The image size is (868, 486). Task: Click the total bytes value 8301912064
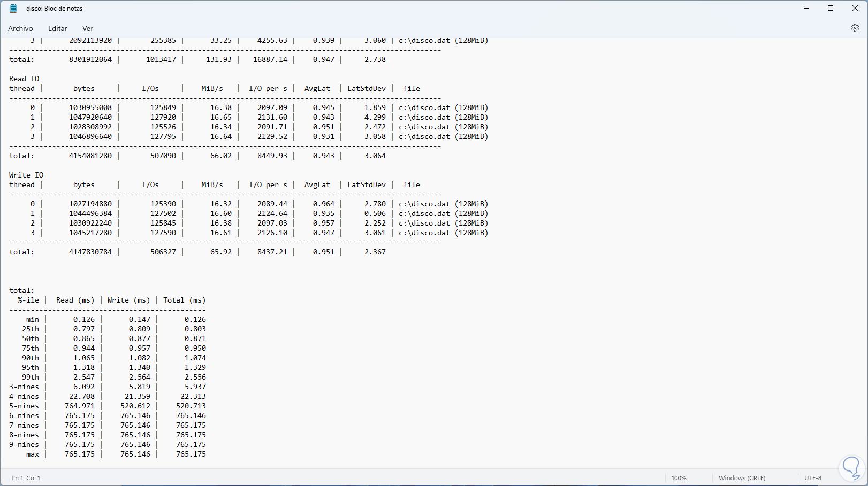[90, 59]
